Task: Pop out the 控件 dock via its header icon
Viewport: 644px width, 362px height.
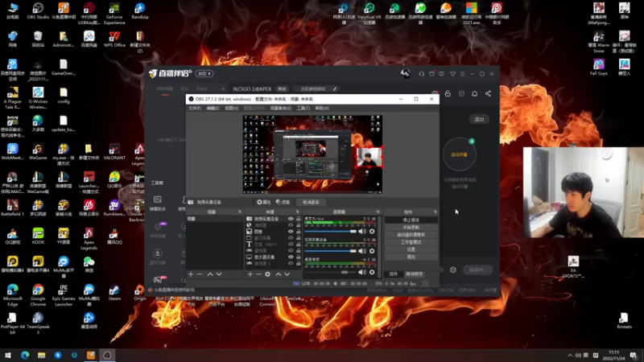Action: coord(435,212)
